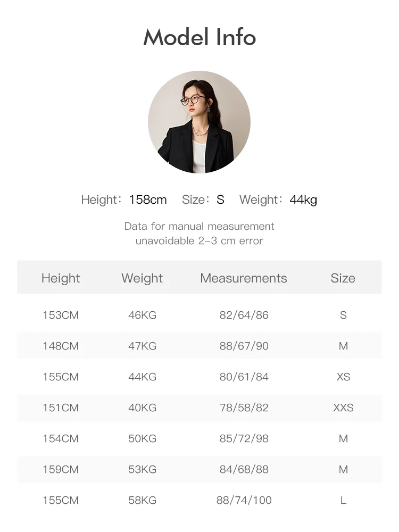Click the 88/74/100 measurements cell
This screenshot has width=399, height=532.
pyautogui.click(x=244, y=500)
